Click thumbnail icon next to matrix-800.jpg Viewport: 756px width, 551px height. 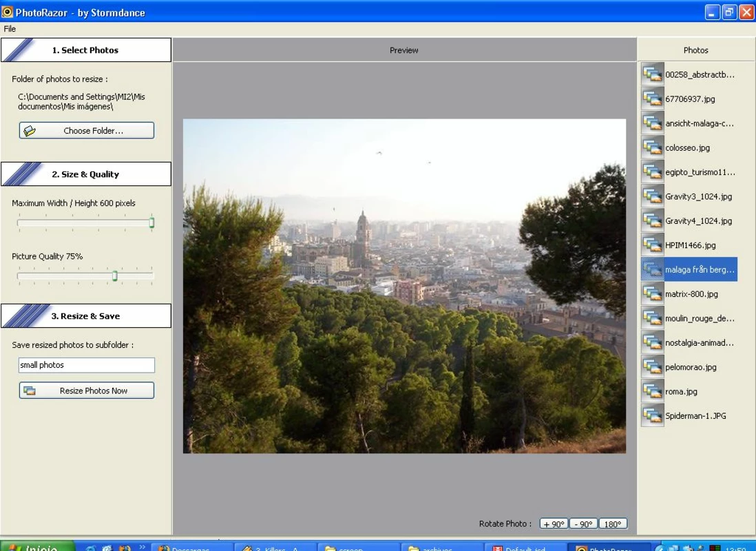pos(652,294)
